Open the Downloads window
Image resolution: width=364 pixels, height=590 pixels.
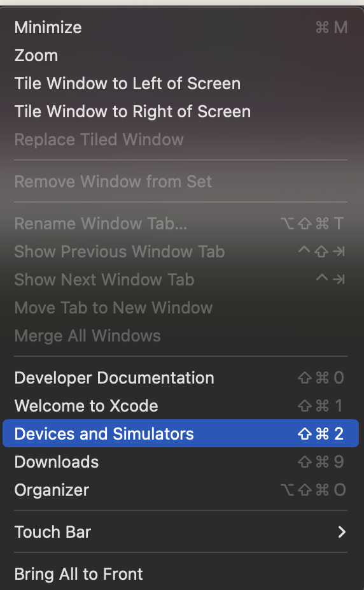click(181, 462)
